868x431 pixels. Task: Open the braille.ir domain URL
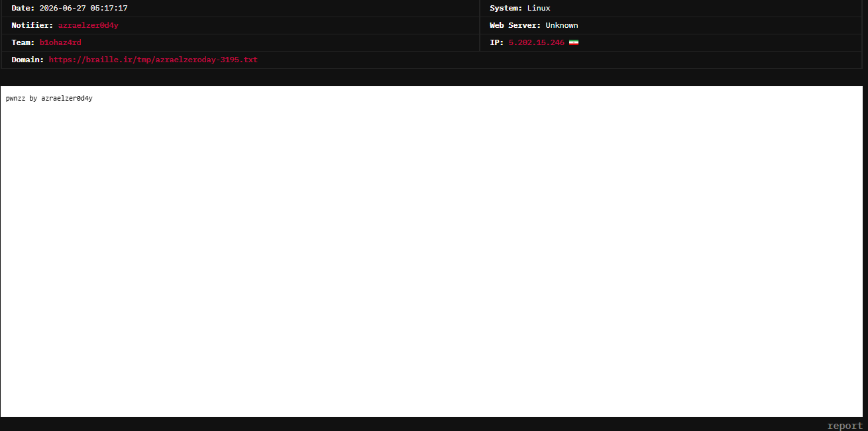pos(153,60)
